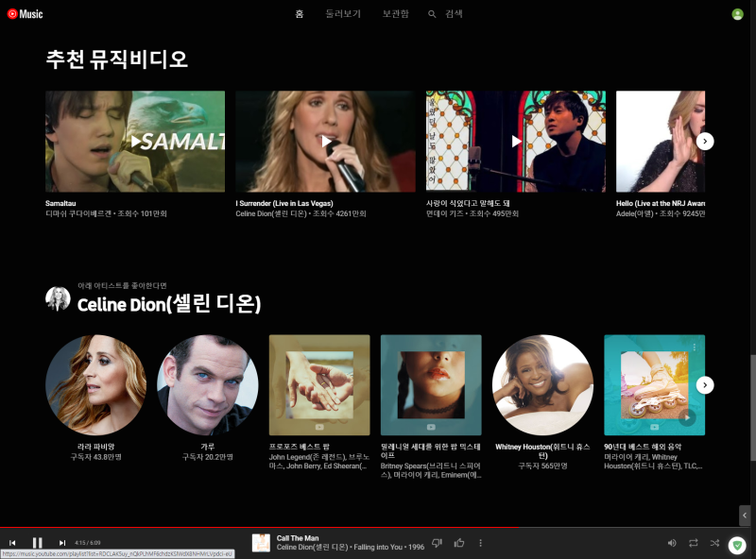Open 밀레니얼 세대를 위한 팝 믹스테이프 playlist cover

click(x=431, y=385)
